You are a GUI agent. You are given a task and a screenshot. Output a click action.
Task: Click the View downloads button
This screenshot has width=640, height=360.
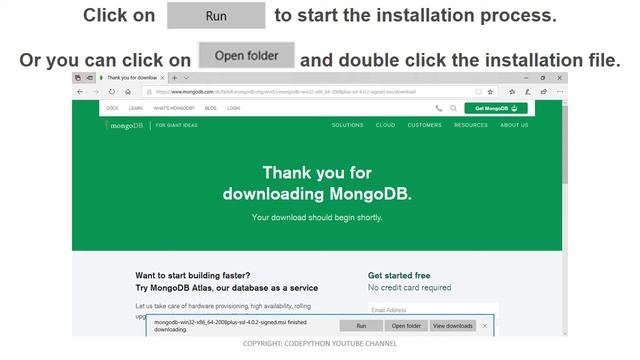452,326
